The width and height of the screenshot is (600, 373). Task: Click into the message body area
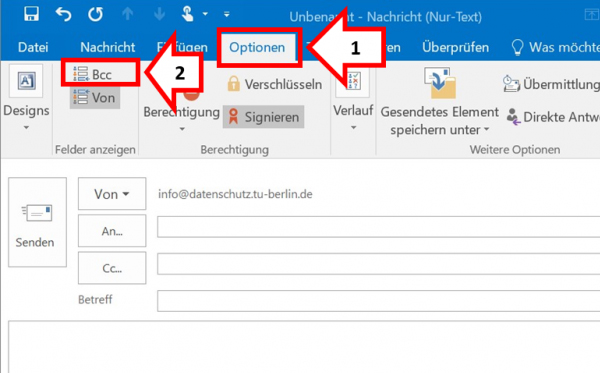(304, 347)
